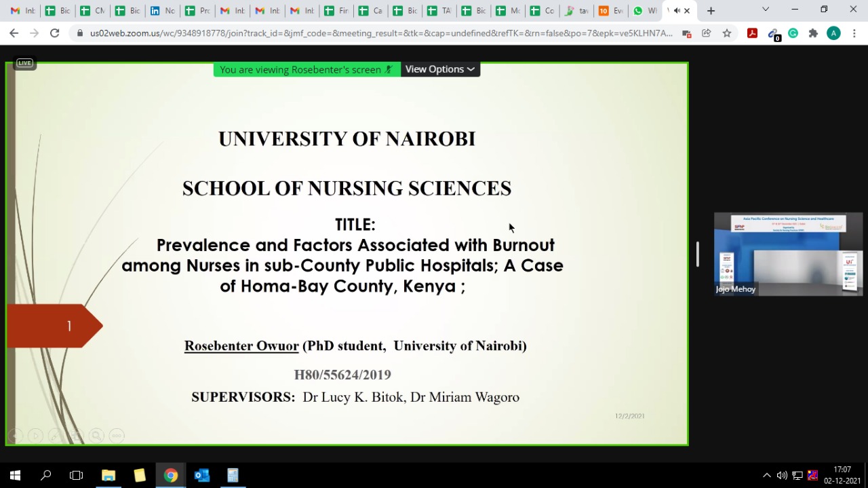Open the system volume control

click(x=782, y=475)
